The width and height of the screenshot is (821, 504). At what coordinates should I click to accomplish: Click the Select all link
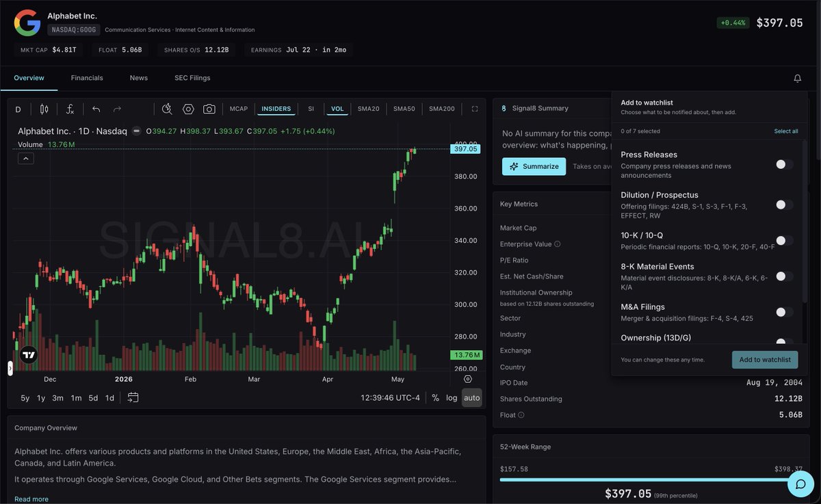pos(785,131)
